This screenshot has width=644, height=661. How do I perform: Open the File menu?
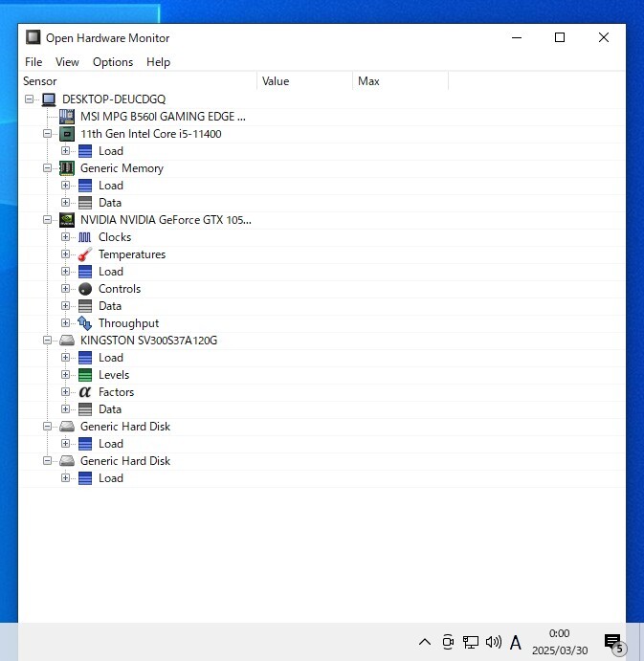(x=33, y=62)
